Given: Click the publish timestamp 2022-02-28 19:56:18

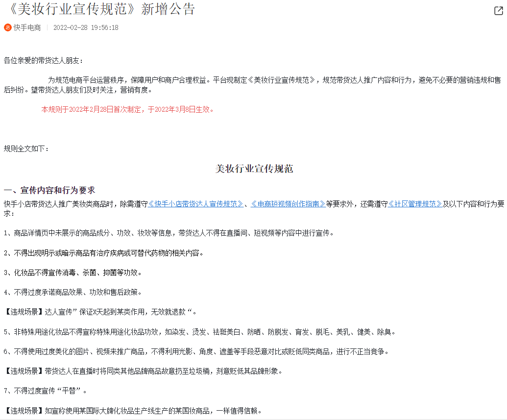Looking at the screenshot, I should pos(86,28).
